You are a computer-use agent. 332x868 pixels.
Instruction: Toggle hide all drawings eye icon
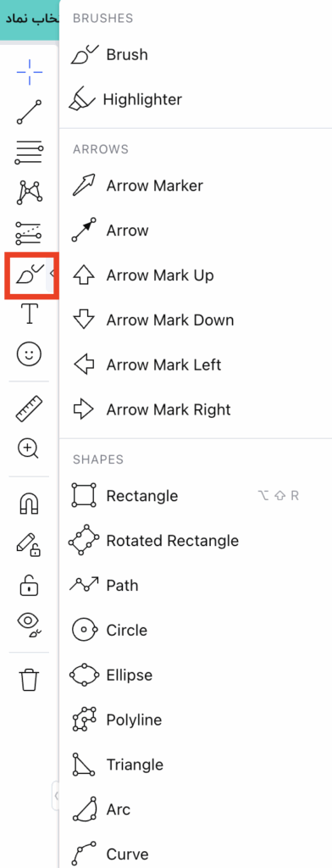(x=30, y=625)
